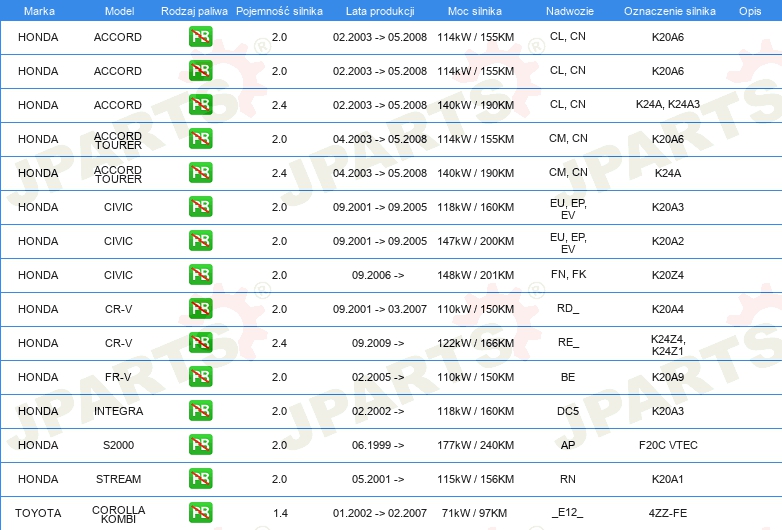Image resolution: width=782 pixels, height=530 pixels.
Task: Click the Lata produkcji column header
Action: tap(380, 11)
